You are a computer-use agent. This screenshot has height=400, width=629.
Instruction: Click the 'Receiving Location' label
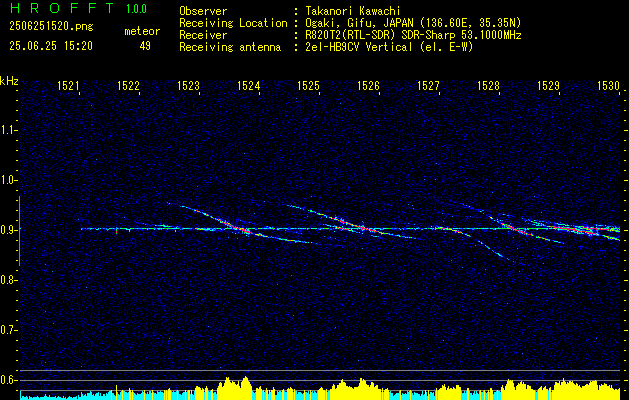(x=233, y=23)
